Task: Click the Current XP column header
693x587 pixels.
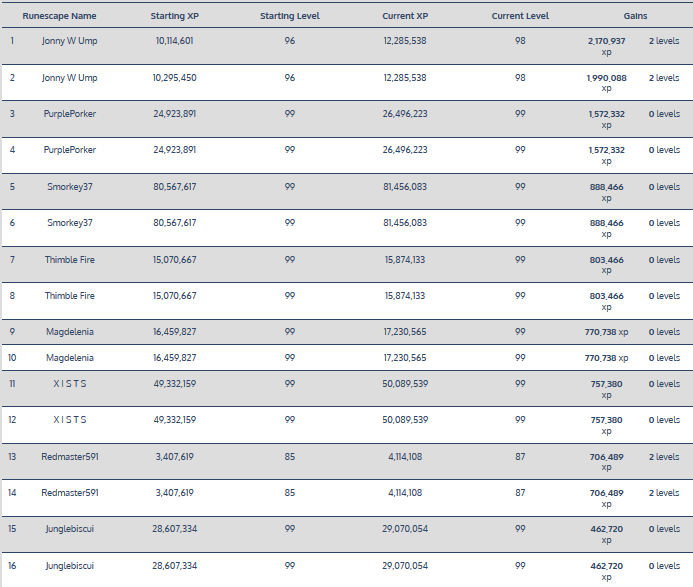Action: pos(405,16)
